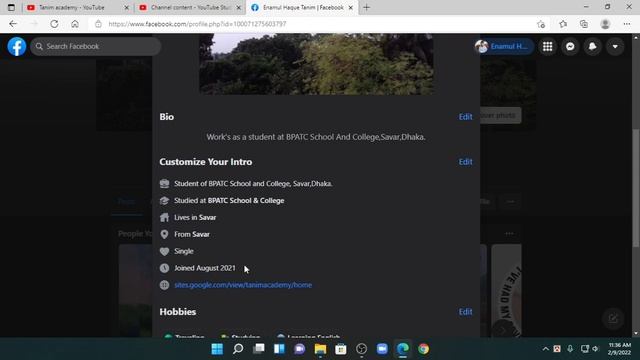The image size is (640, 360).
Task: Expand the account dropdown arrow
Action: 615,47
